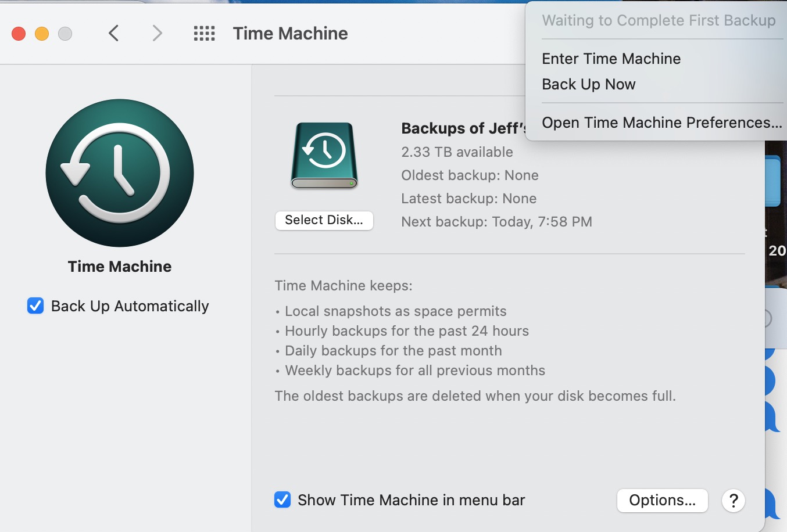
Task: Open Time Machine Preferences... from menu
Action: point(661,123)
